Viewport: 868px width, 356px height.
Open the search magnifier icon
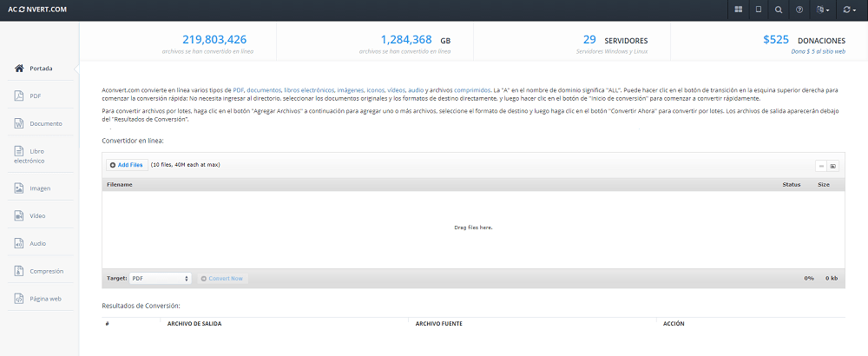point(779,10)
